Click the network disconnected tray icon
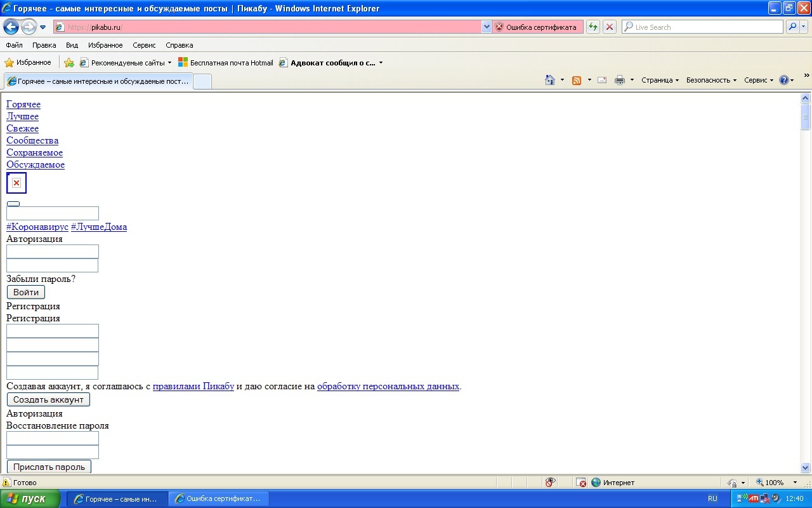 click(x=764, y=499)
